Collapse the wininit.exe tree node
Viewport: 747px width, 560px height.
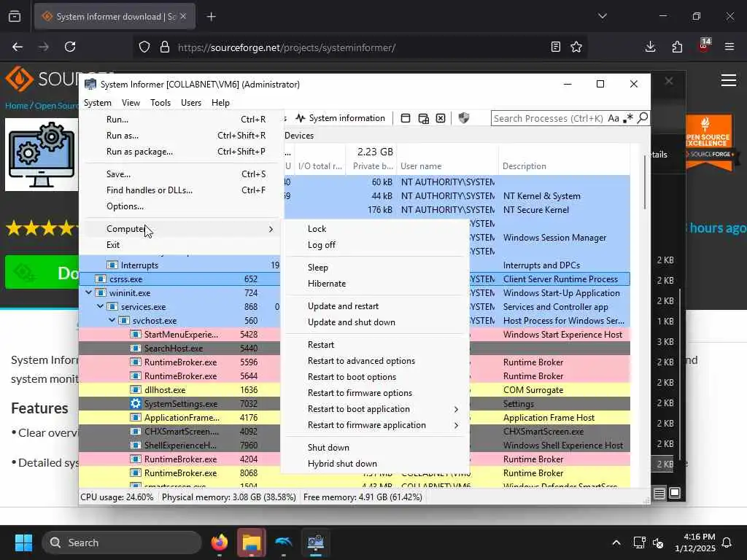(x=88, y=293)
